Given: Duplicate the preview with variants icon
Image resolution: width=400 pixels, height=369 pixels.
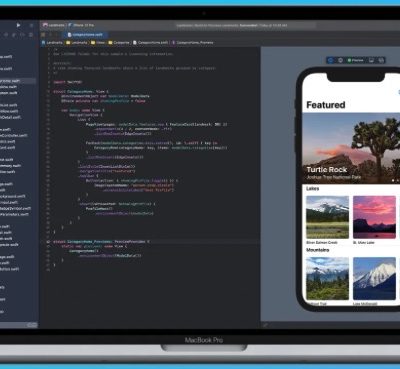Looking at the screenshot, I should 381,60.
